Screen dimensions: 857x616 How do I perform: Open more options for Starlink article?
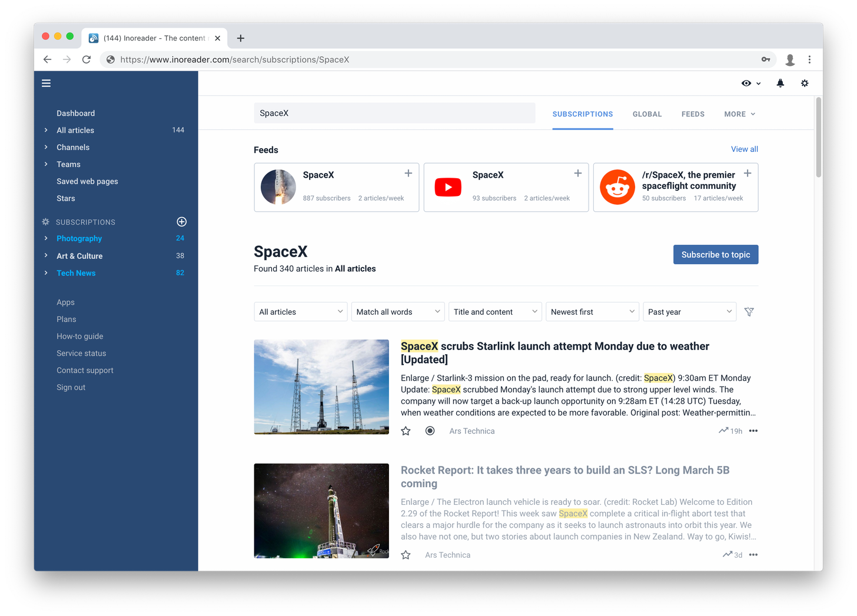click(753, 431)
